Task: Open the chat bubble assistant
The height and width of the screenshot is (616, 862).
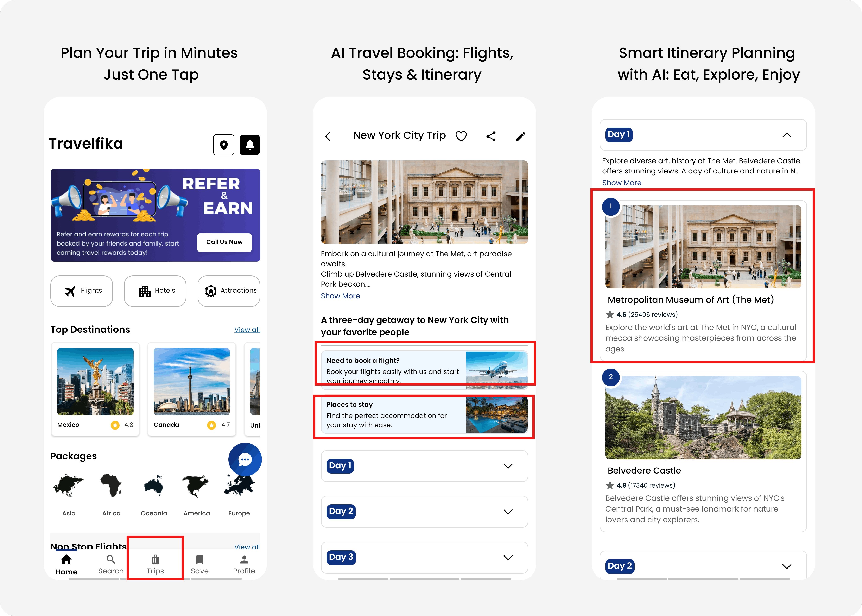Action: [245, 459]
